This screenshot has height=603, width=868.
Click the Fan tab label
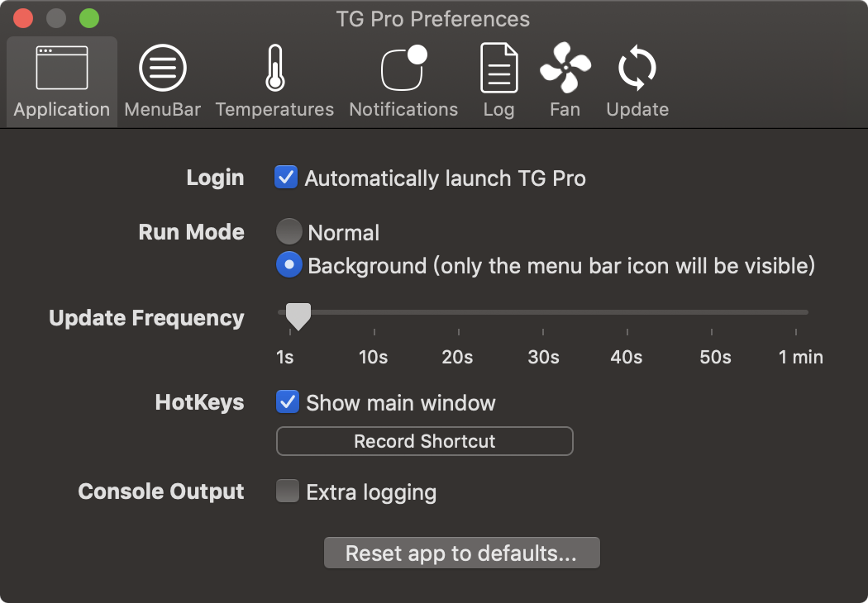click(565, 110)
